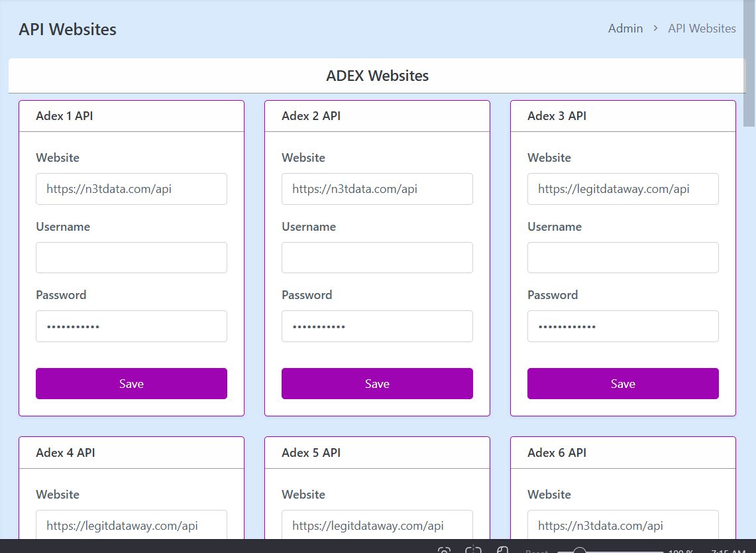Save the Adex 2 API settings
This screenshot has height=553, width=756.
coord(377,384)
